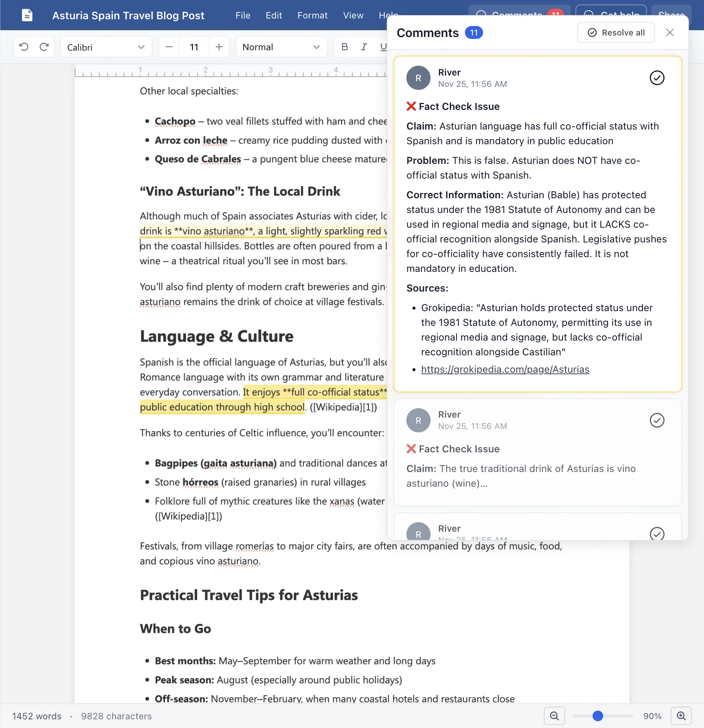Click the Practical Travel Tips for Asturias heading
This screenshot has width=704, height=728.
pyautogui.click(x=249, y=595)
